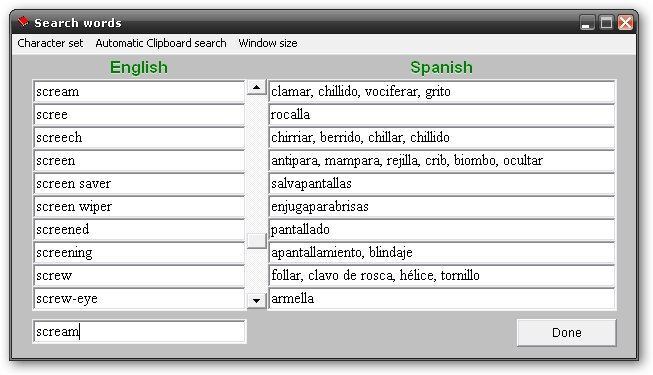Click the Spanish translation 'enjugaparabrisas'
653x375 pixels.
click(x=441, y=206)
